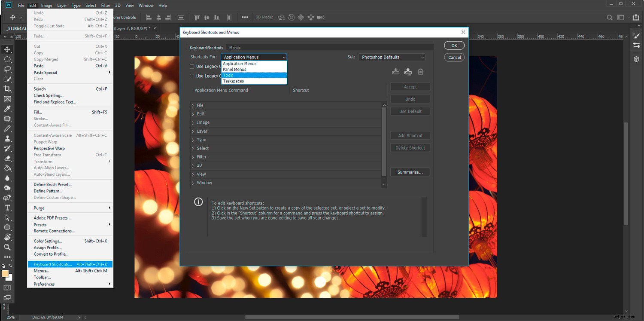644x321 pixels.
Task: Click the delete set trash icon
Action: [420, 72]
